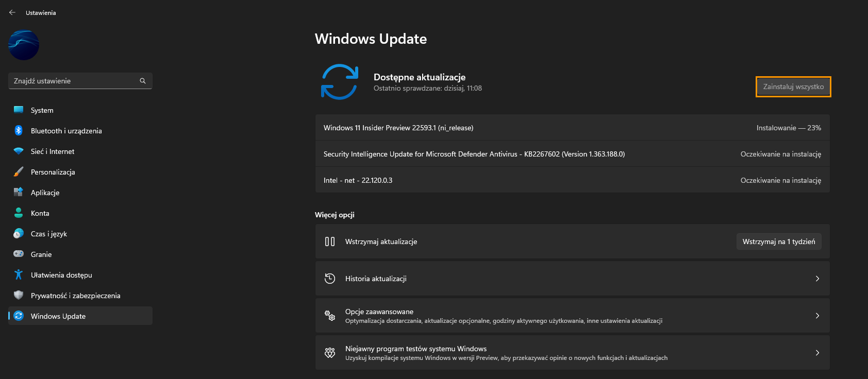Image resolution: width=868 pixels, height=379 pixels.
Task: Open Ułatwienia dostępu settings
Action: (x=80, y=275)
